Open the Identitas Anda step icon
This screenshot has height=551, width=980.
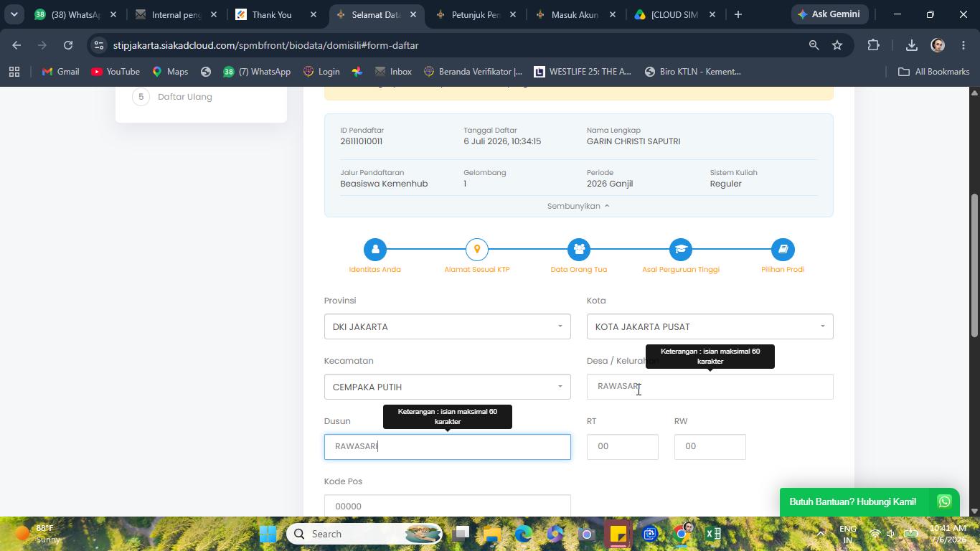point(374,250)
